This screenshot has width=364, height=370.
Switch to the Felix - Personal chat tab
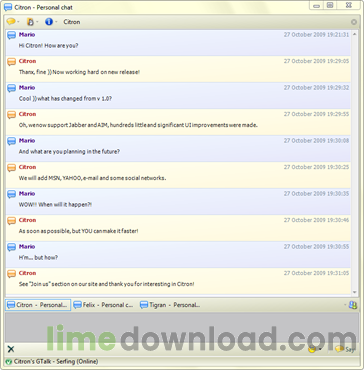(103, 305)
